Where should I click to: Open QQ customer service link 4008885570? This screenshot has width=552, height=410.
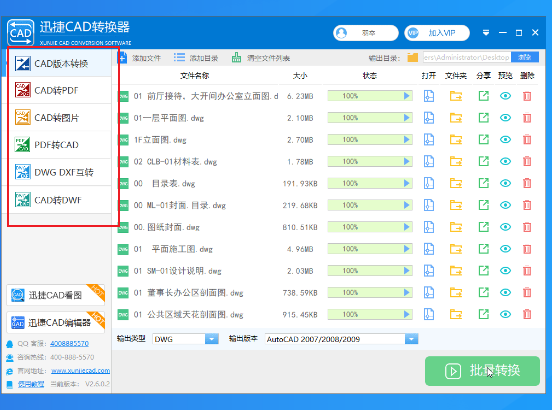tap(69, 343)
